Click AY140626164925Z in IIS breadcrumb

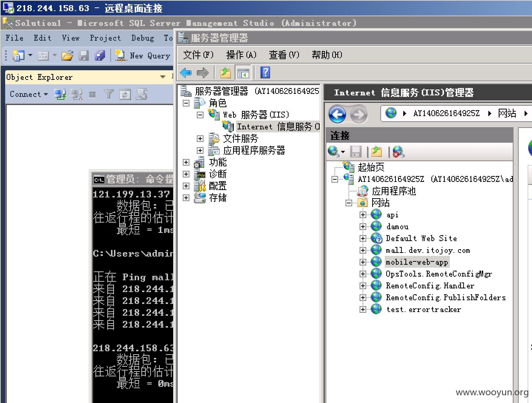pyautogui.click(x=446, y=113)
